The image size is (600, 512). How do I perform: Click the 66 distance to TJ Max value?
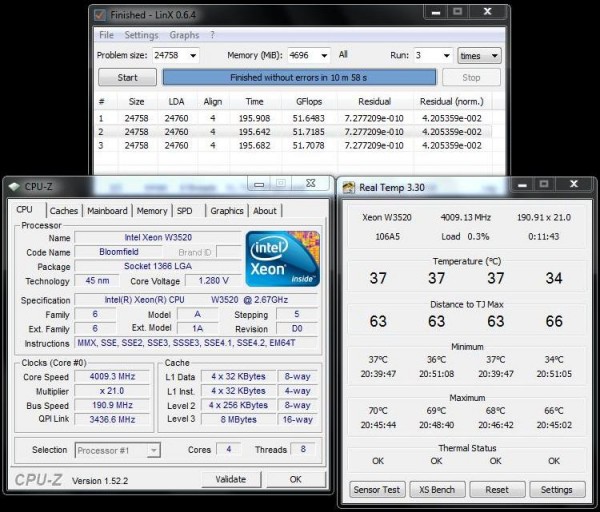click(554, 321)
